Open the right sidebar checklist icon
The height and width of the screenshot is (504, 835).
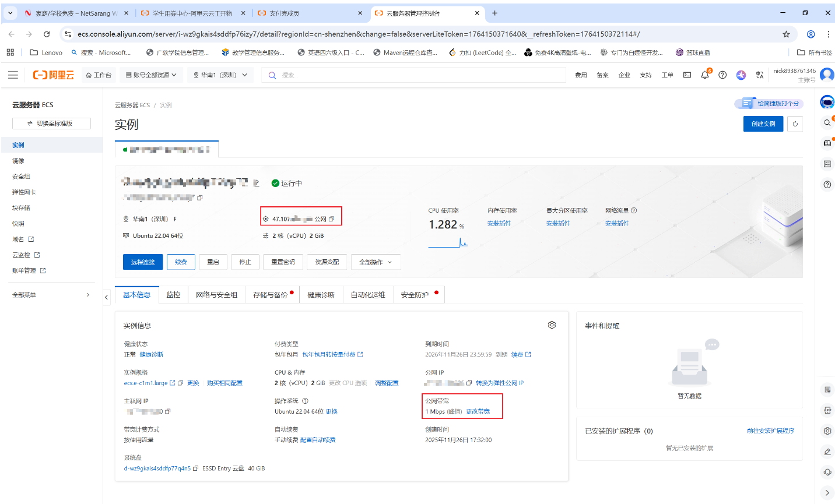[x=827, y=164]
